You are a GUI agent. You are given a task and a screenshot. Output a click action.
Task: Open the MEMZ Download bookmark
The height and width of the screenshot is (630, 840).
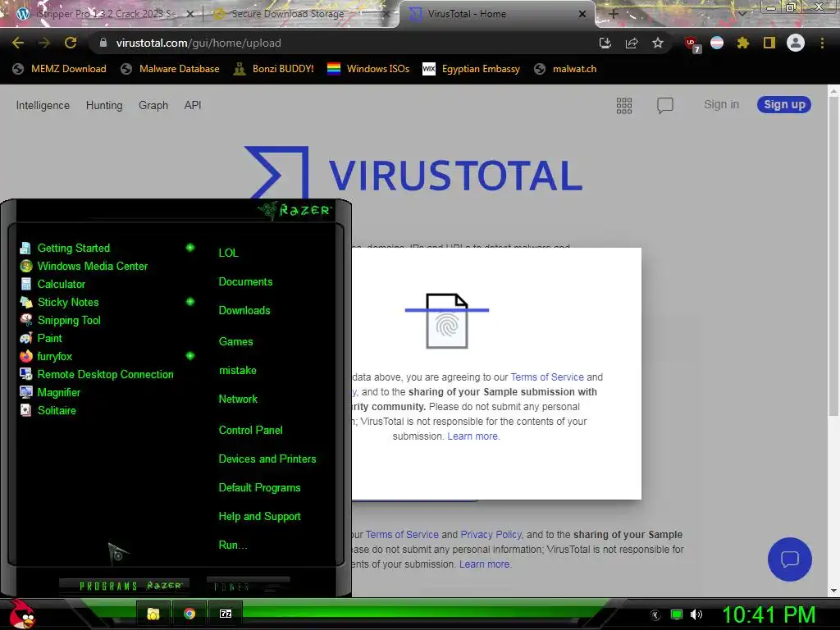pyautogui.click(x=60, y=69)
